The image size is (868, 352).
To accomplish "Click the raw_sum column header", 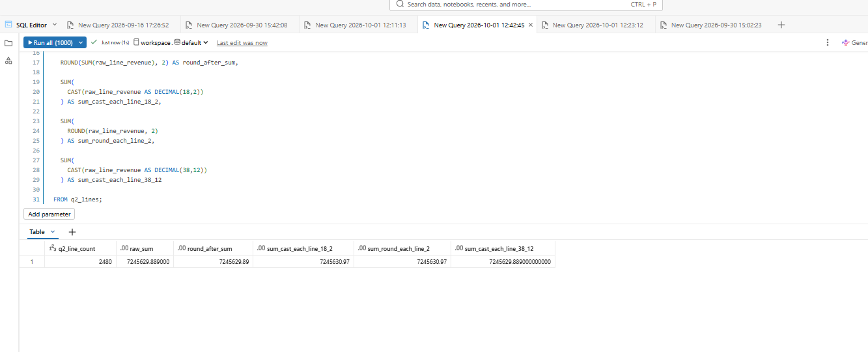I will pos(145,248).
